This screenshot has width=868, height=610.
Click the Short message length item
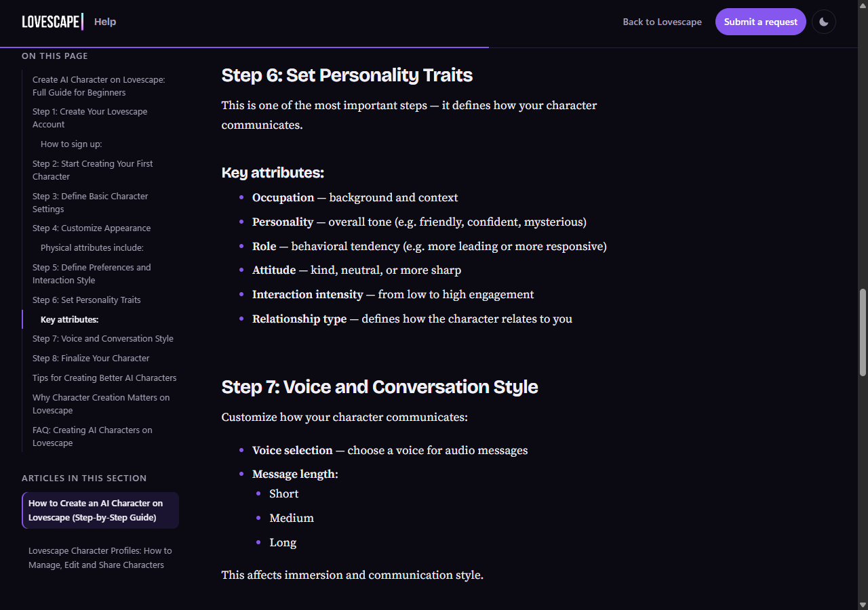coord(284,494)
